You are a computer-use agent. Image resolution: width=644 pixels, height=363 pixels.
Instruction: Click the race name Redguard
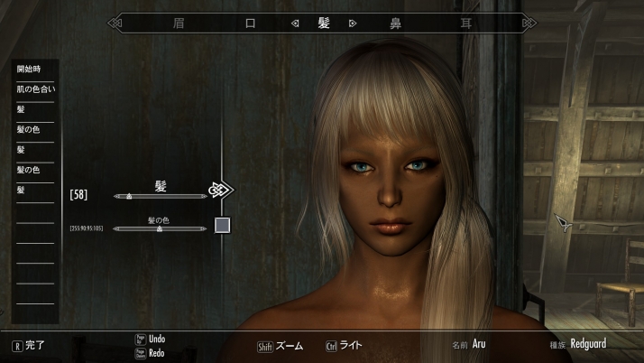click(x=588, y=344)
